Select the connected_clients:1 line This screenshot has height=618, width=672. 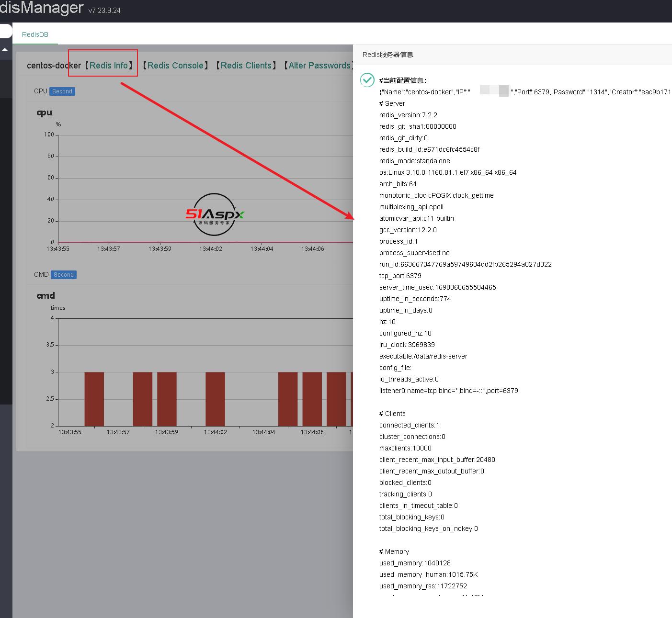pos(410,425)
